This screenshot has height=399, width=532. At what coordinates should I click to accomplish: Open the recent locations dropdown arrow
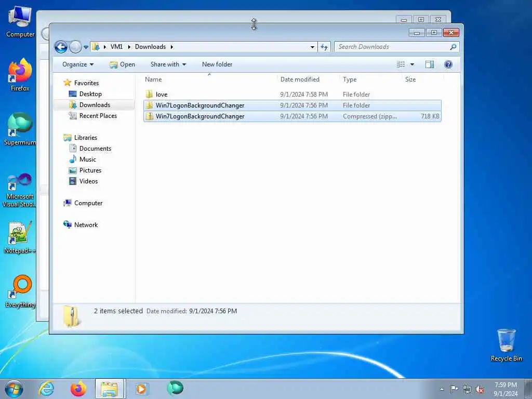[86, 47]
